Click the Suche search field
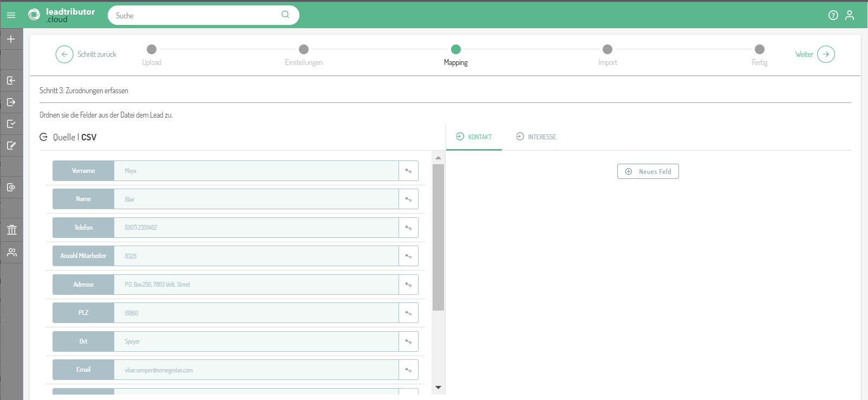 (x=198, y=15)
